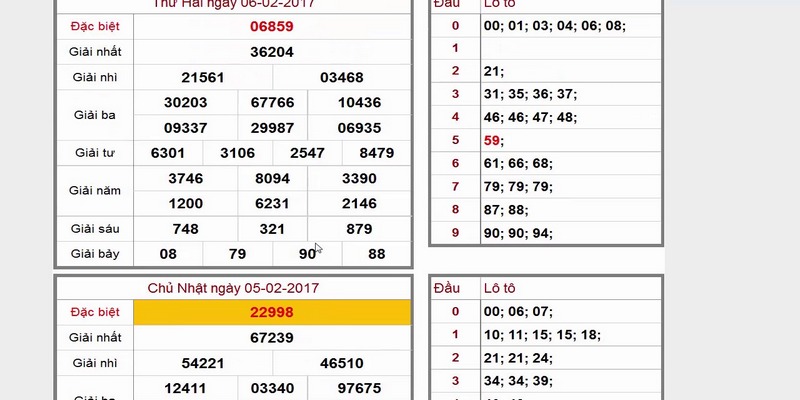Select the Giải nhì number 03468
The image size is (800, 400).
[x=341, y=77]
